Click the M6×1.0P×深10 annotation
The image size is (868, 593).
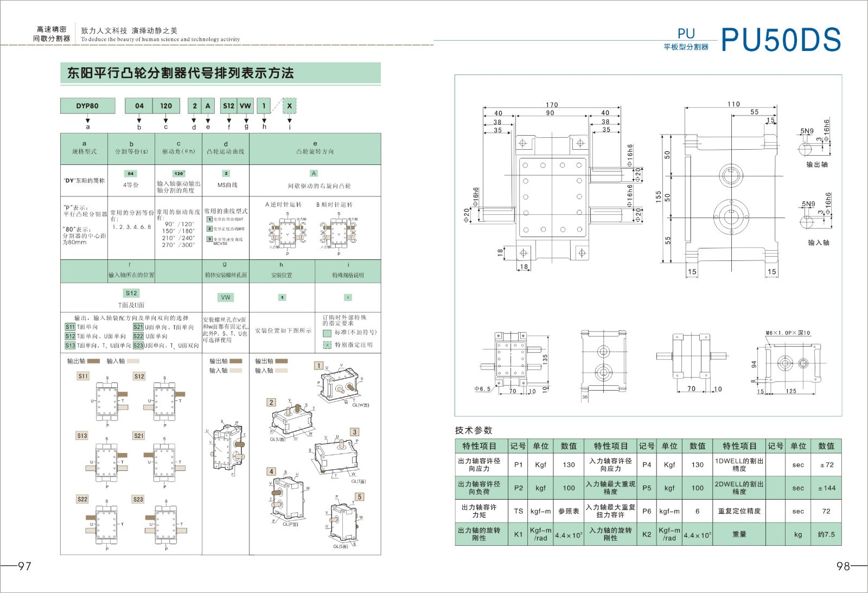coord(788,333)
